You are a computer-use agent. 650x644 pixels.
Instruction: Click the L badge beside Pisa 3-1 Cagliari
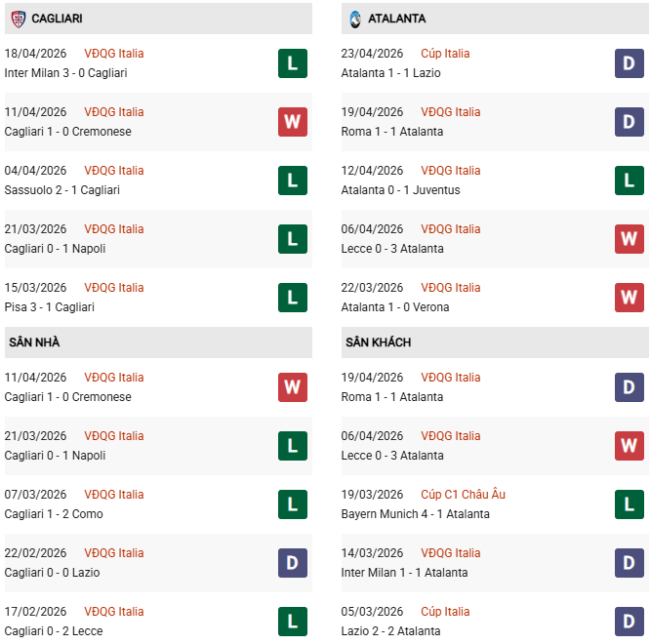[293, 298]
